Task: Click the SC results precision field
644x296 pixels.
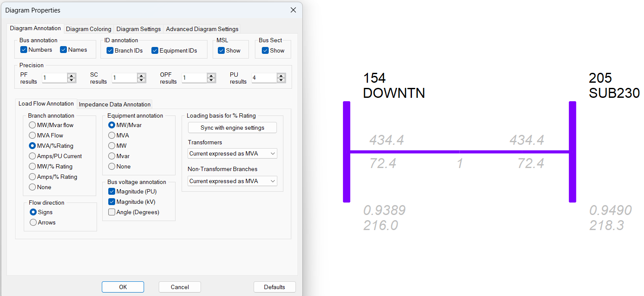Action: (x=124, y=78)
